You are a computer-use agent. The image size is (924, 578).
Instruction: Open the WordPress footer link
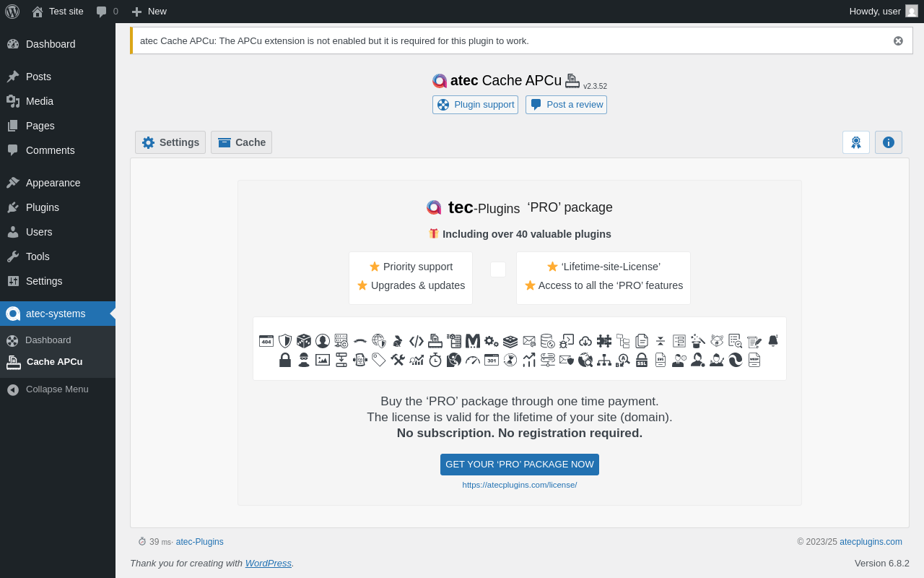coord(269,563)
